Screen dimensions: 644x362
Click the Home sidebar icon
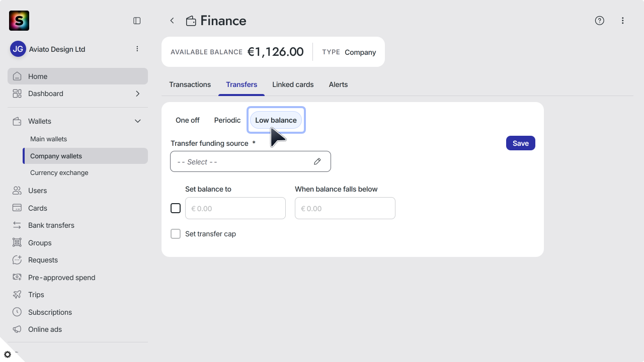(x=17, y=76)
